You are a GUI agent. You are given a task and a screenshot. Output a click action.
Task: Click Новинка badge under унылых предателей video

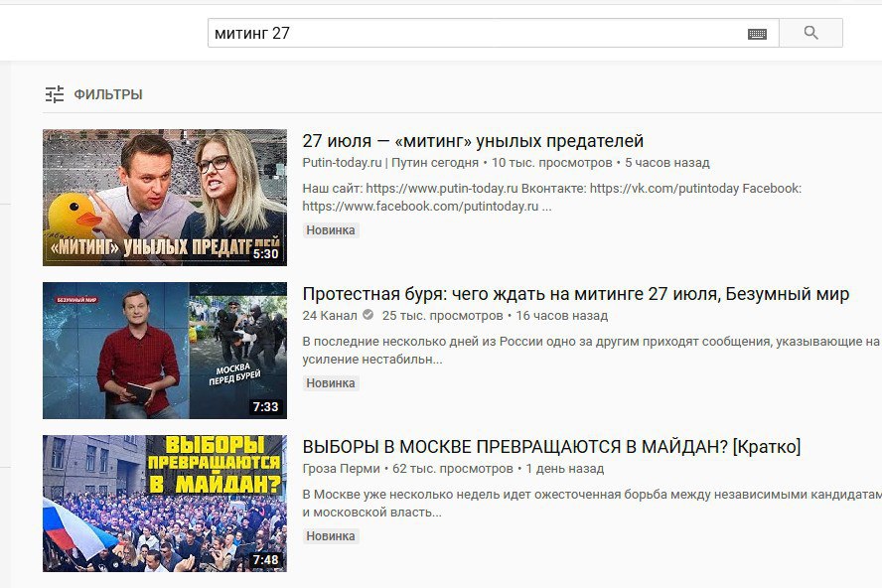tap(331, 230)
